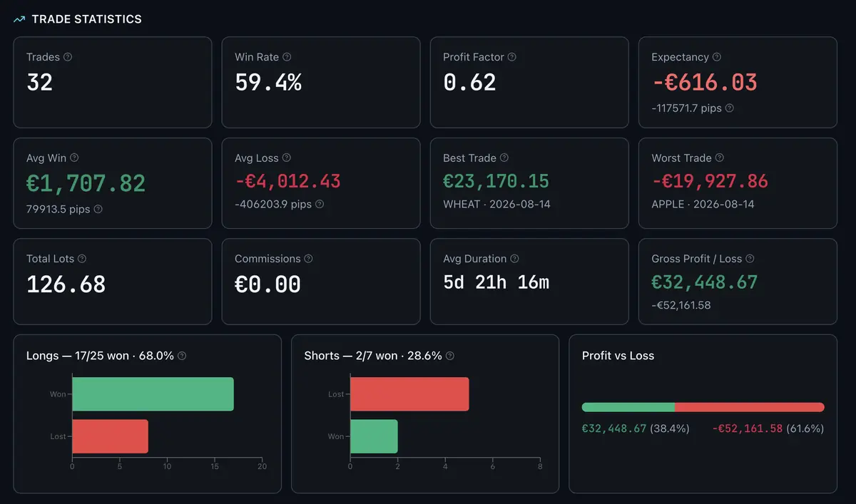This screenshot has height=504, width=856.
Task: Click the 59.4% win rate value
Action: (x=268, y=83)
